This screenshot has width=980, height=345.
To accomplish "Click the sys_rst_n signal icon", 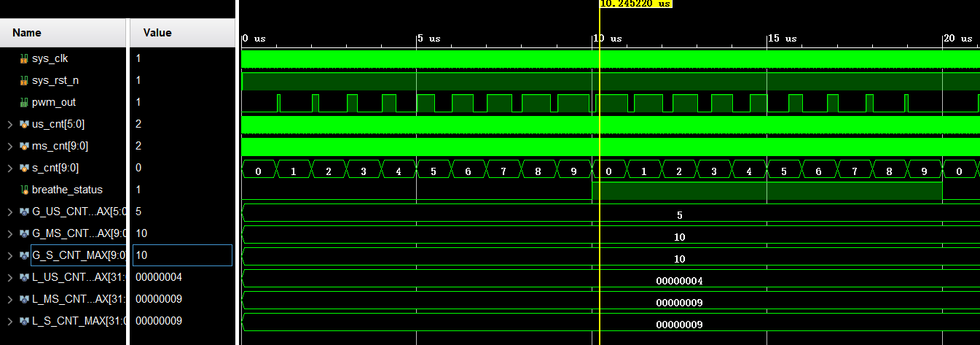I will point(24,80).
